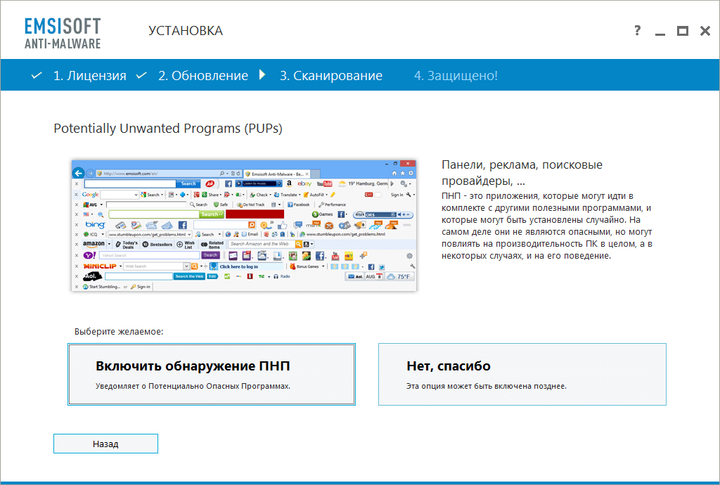Screen dimensions: 720x485
Task: Click the checkmark icon before '2. Обновление'
Action: (141, 75)
